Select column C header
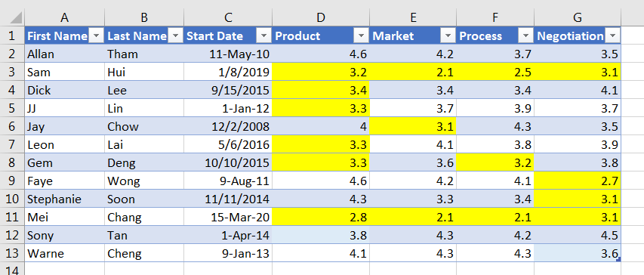 pyautogui.click(x=228, y=17)
